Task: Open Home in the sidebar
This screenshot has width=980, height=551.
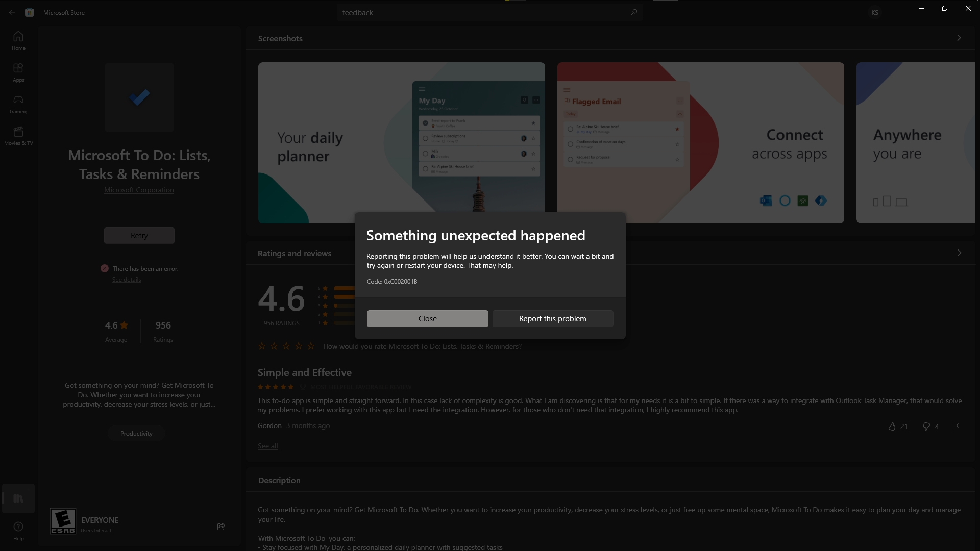Action: coord(18,41)
